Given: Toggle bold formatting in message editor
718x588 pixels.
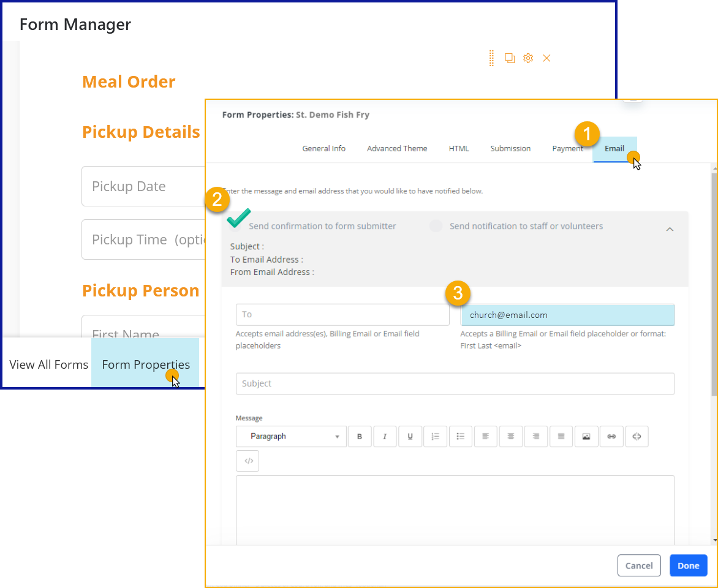Looking at the screenshot, I should point(360,436).
